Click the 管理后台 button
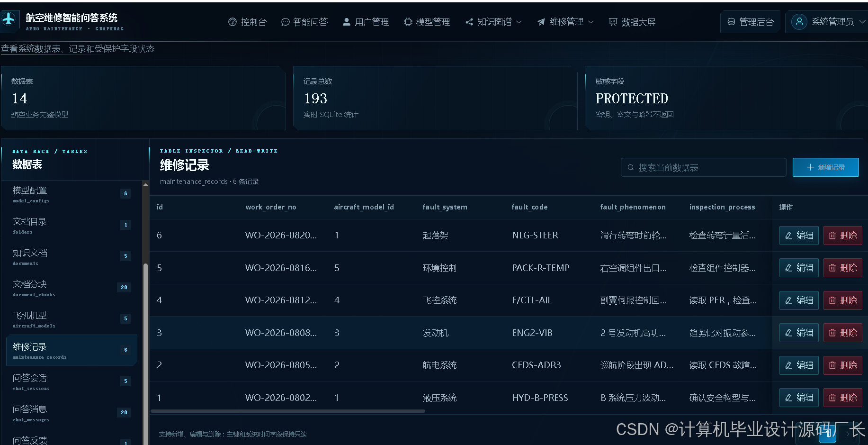This screenshot has width=868, height=445. [x=751, y=22]
